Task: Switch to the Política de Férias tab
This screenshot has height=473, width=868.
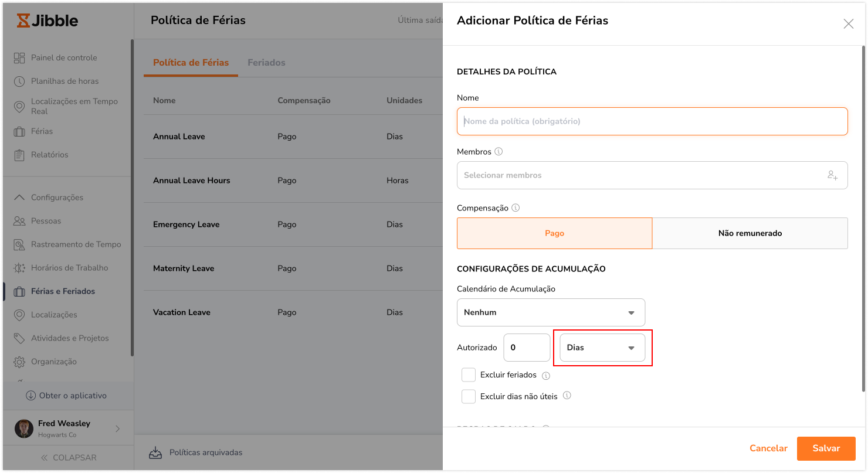Action: (191, 63)
